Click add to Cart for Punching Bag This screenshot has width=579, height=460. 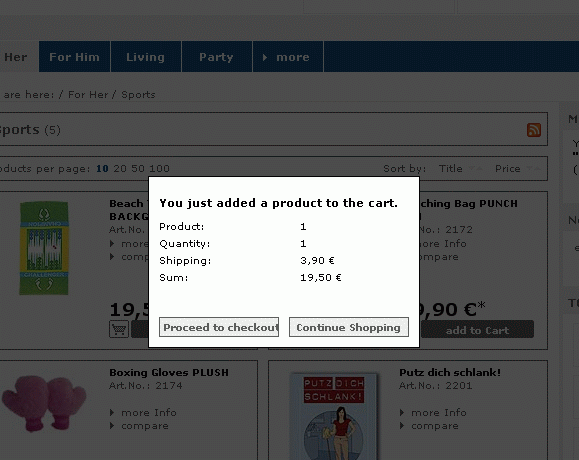(x=477, y=329)
